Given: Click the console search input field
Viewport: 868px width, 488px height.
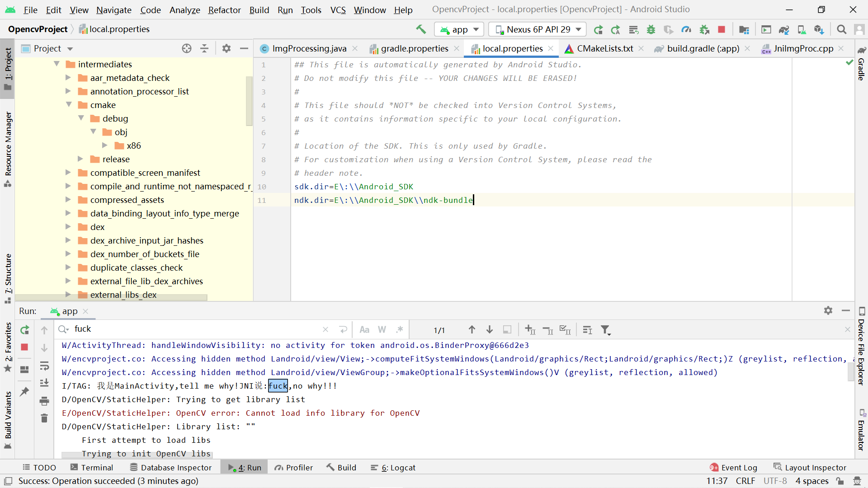Looking at the screenshot, I should pyautogui.click(x=181, y=329).
